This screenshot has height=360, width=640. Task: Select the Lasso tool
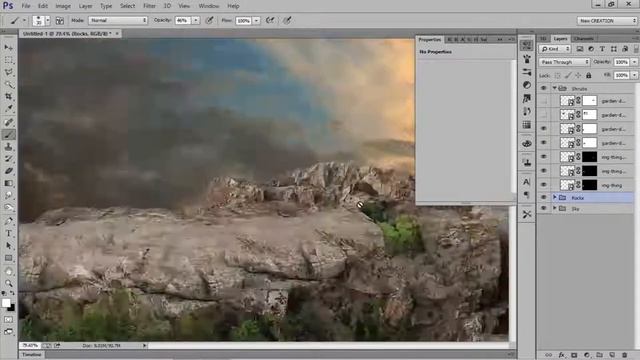9,72
